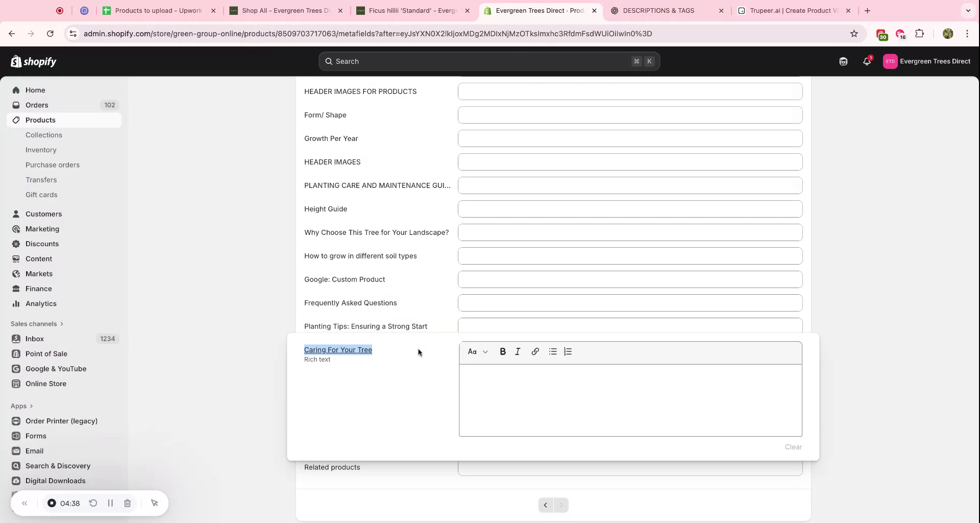Toggle bold in the rich text editor
The height and width of the screenshot is (523, 980).
(503, 351)
